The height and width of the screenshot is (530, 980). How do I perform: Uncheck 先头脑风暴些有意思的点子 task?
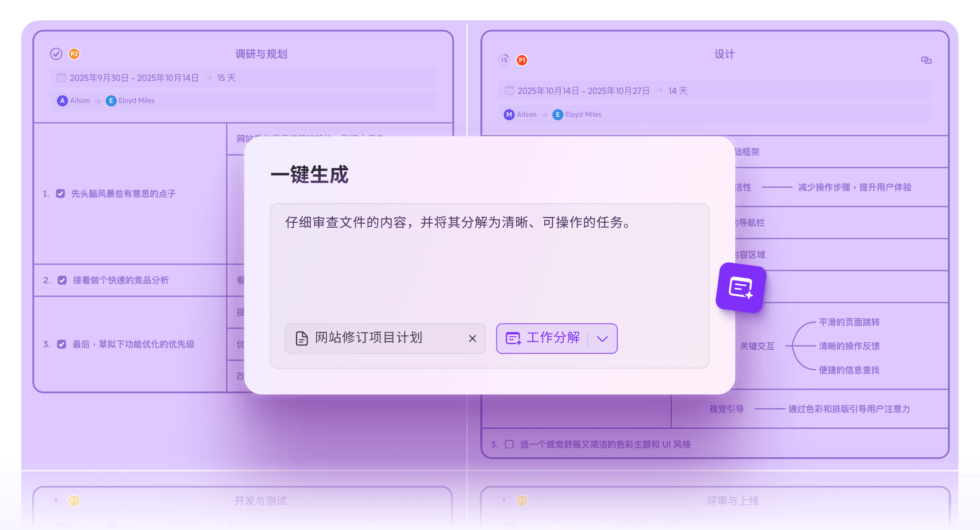[61, 193]
